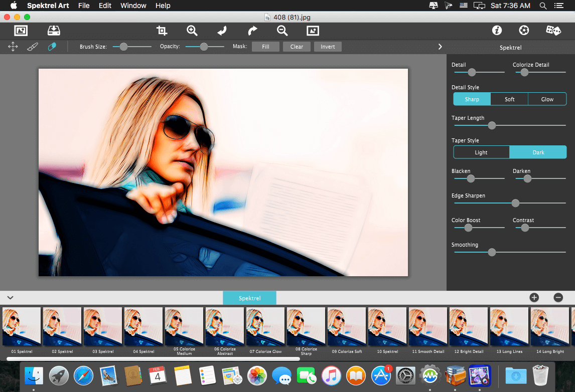The image size is (575, 392).
Task: Collapse the side panel arrow
Action: point(440,47)
